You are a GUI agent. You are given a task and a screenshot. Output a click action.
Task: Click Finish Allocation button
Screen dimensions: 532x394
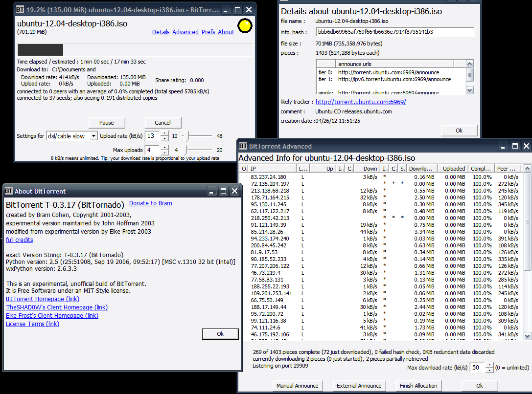click(x=418, y=386)
